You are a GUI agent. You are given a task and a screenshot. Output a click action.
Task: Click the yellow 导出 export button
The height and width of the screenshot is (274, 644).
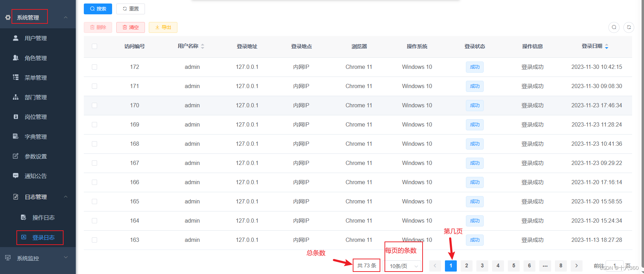coord(163,27)
